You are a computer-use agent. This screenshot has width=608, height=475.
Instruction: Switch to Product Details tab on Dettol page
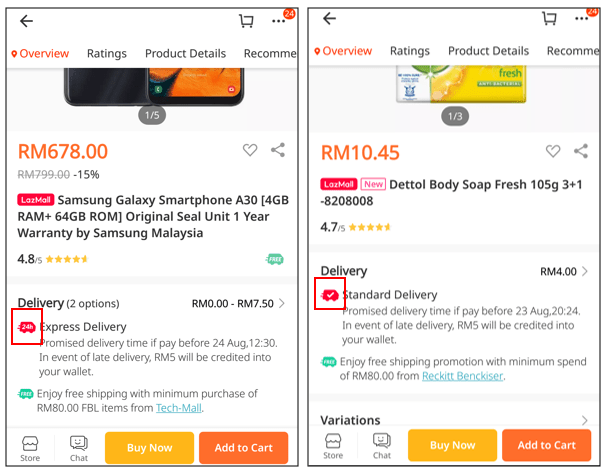[488, 51]
